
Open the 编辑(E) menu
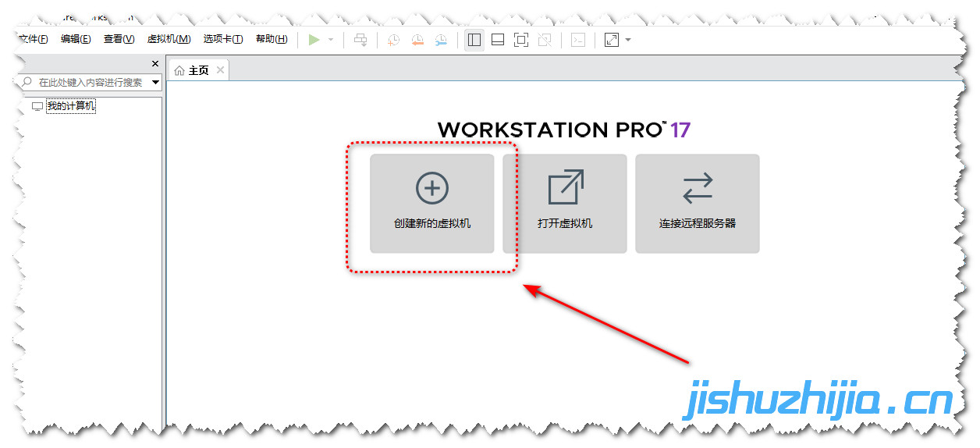point(76,39)
